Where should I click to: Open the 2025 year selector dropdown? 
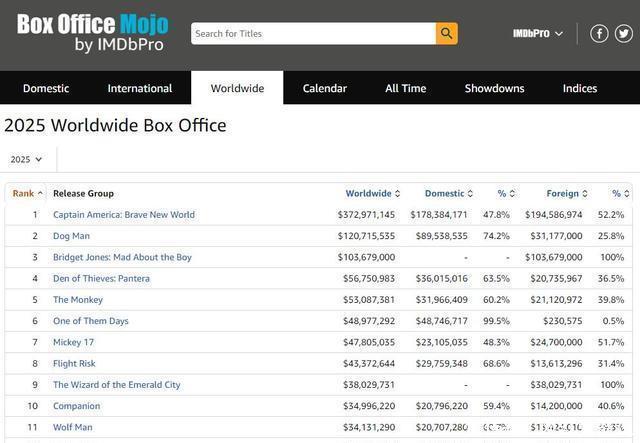pyautogui.click(x=26, y=159)
